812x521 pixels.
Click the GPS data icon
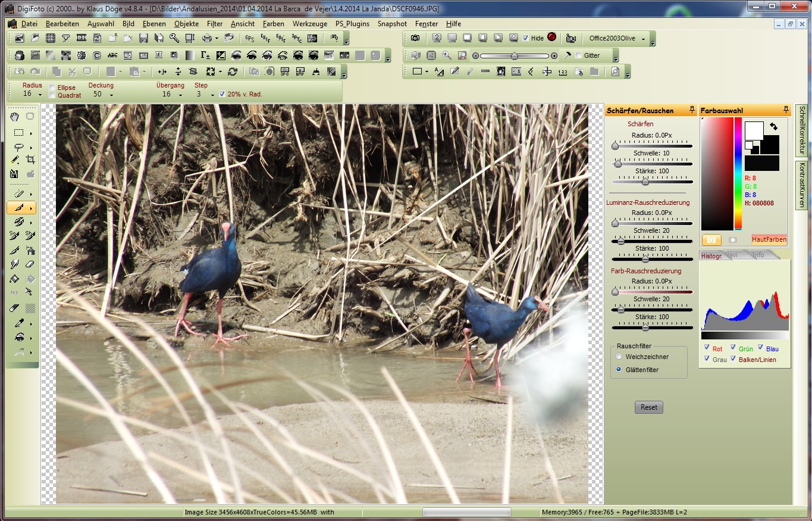(x=250, y=38)
